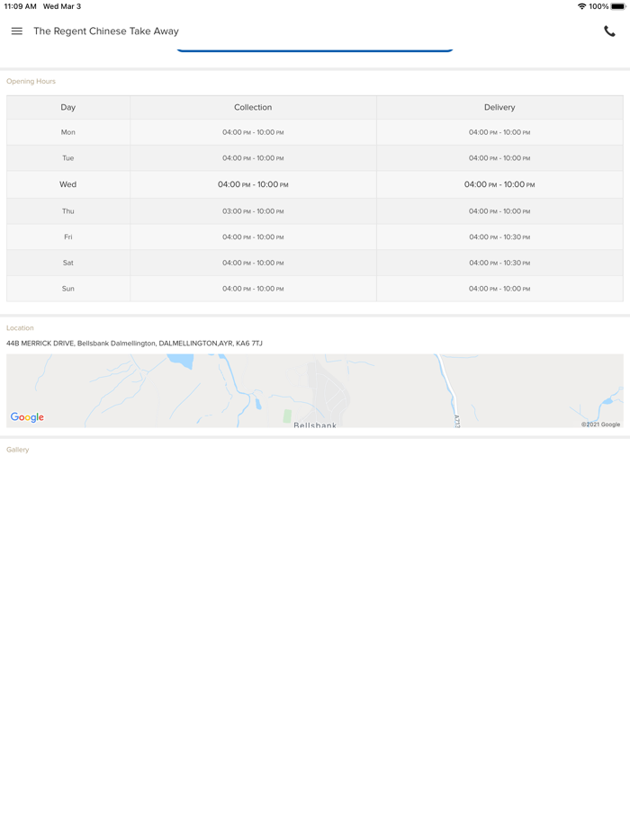Viewport: 630px width, 840px height.
Task: Tap the Bellsbank label on the map
Action: point(315,424)
